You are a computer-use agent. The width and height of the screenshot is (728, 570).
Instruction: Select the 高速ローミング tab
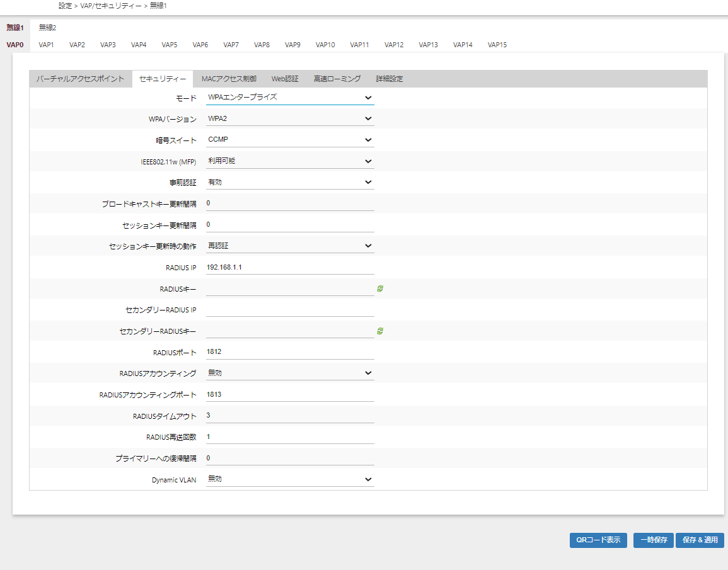337,79
